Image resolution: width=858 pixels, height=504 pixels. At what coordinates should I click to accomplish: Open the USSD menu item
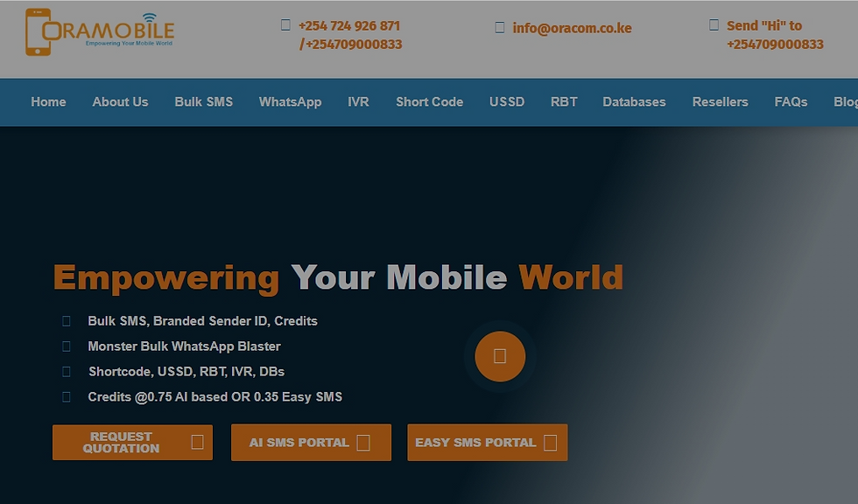pyautogui.click(x=507, y=102)
